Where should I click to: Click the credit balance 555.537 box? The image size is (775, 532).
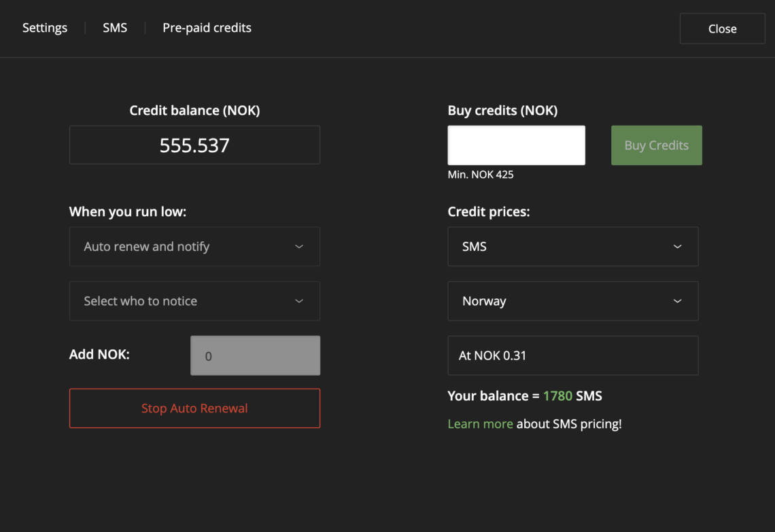(194, 145)
